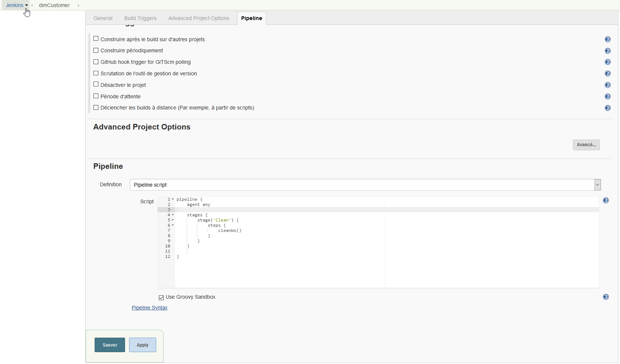The image size is (620, 364).
Task: Open dimCustomer breadcrumb link
Action: [x=54, y=5]
